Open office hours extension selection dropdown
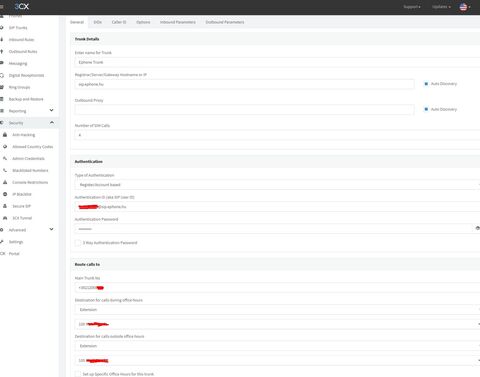This screenshot has width=480, height=377. click(x=277, y=324)
